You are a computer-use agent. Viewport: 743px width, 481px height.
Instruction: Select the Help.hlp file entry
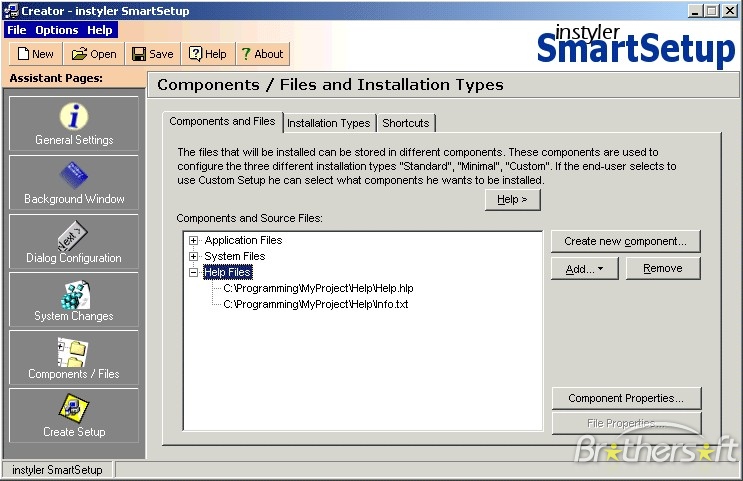[x=318, y=288]
